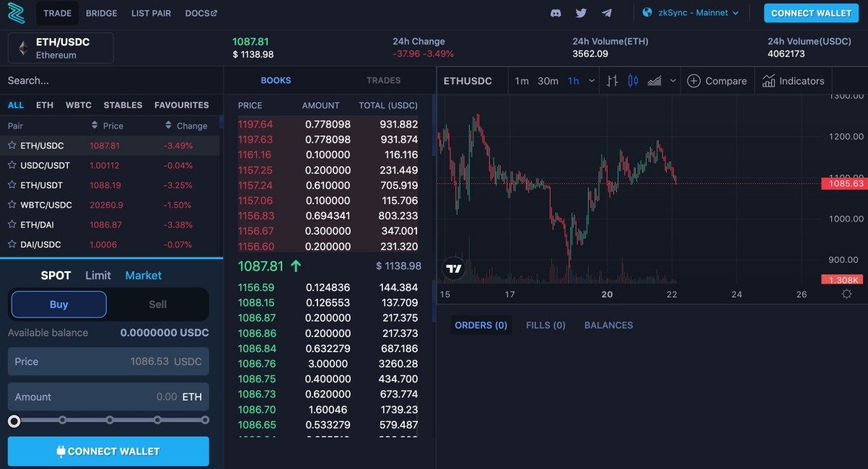Favourite the ETH/USDC pair star
Image resolution: width=868 pixels, height=469 pixels.
pyautogui.click(x=12, y=145)
